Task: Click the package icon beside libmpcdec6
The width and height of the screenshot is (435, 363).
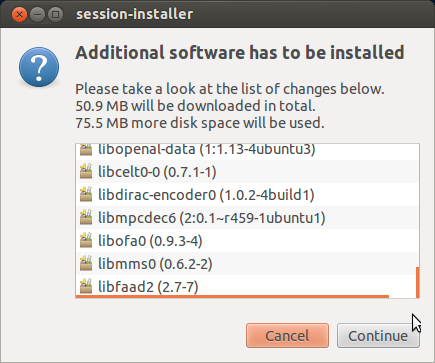Action: (86, 218)
